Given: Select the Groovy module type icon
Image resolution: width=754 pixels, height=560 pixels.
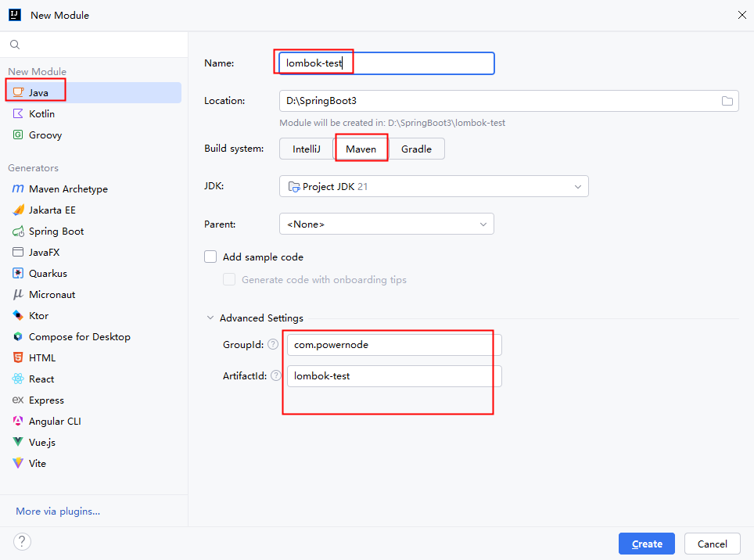Looking at the screenshot, I should pyautogui.click(x=17, y=135).
